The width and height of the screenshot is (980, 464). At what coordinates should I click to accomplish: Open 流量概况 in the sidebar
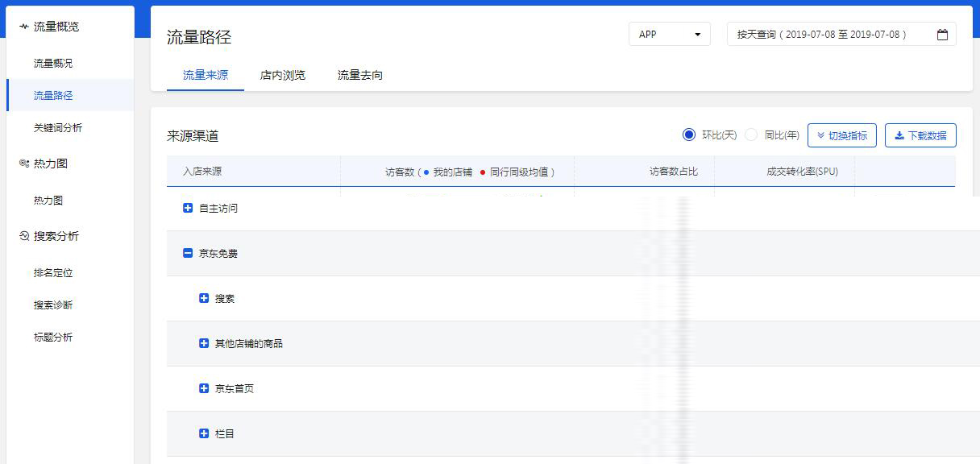click(x=53, y=63)
